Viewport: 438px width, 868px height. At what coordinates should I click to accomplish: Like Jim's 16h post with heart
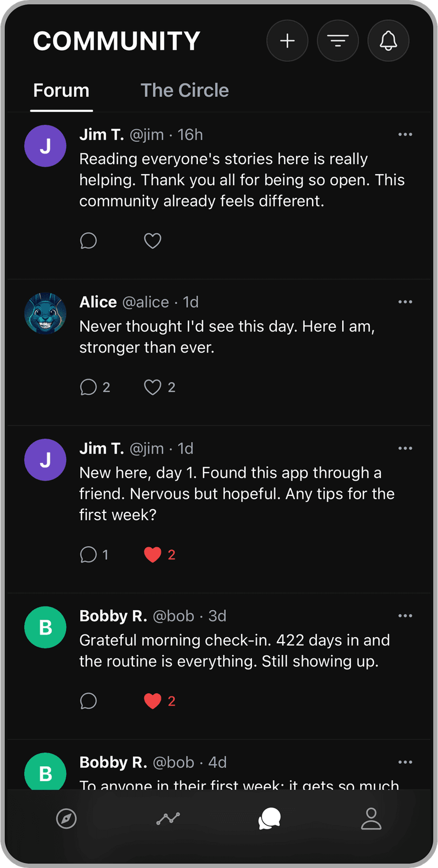pos(152,241)
